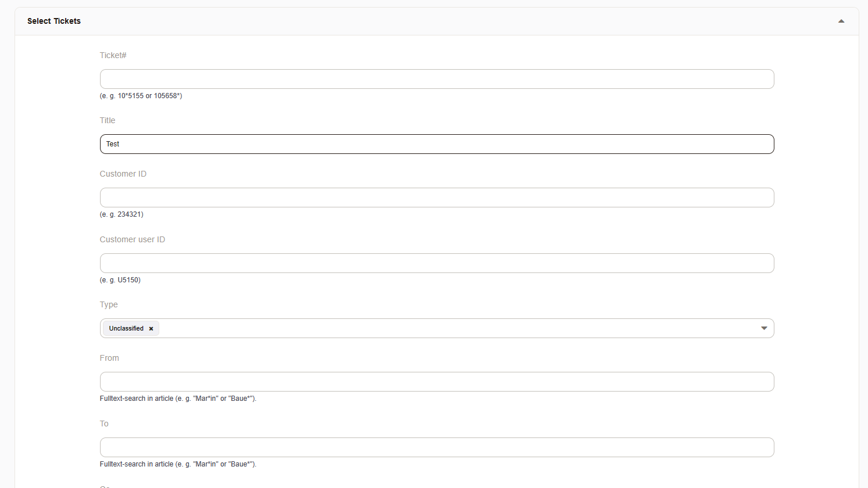Screen dimensions: 868x488
Task: Click the Select Tickets header title
Action: pyautogui.click(x=54, y=21)
